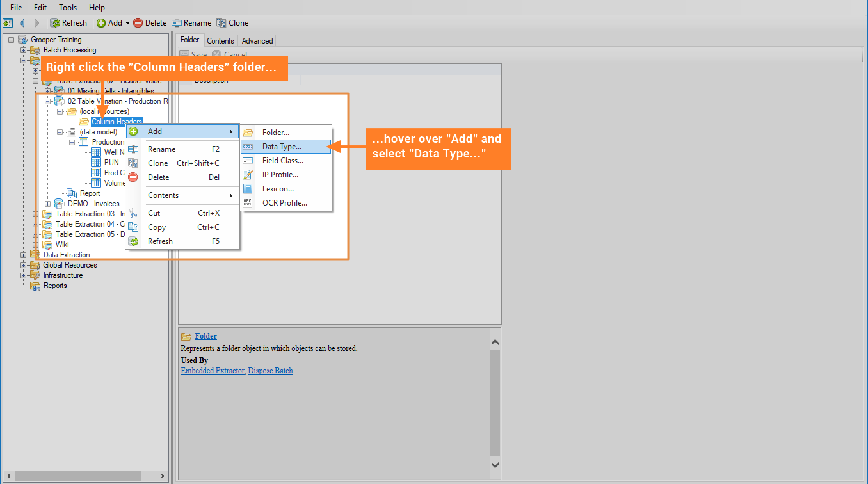Screen dimensions: 868x484
Task: Select the Report node in the tree
Action: (x=90, y=193)
